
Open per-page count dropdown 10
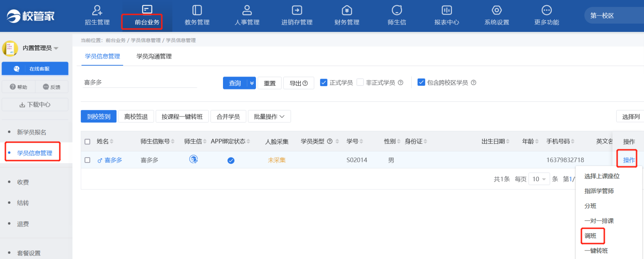[x=539, y=179]
